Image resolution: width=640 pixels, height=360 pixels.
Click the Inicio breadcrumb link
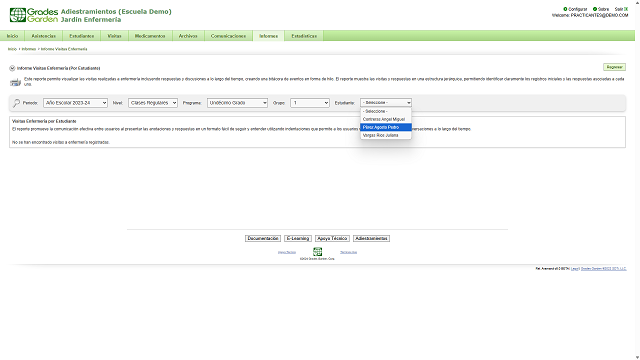(x=12, y=49)
